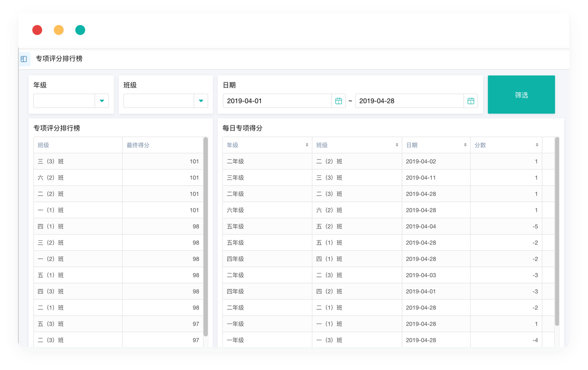Toggle the sidebar panel icon
The height and width of the screenshot is (370, 588).
coord(24,59)
